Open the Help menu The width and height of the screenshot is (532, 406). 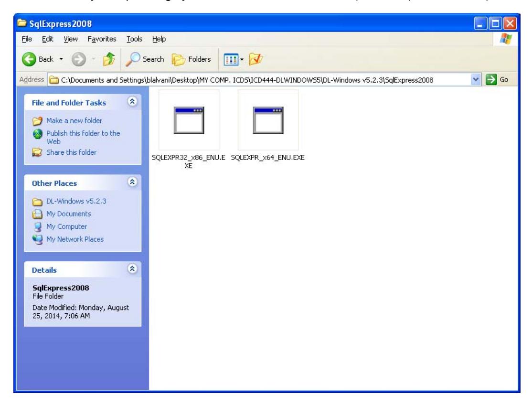coord(159,39)
